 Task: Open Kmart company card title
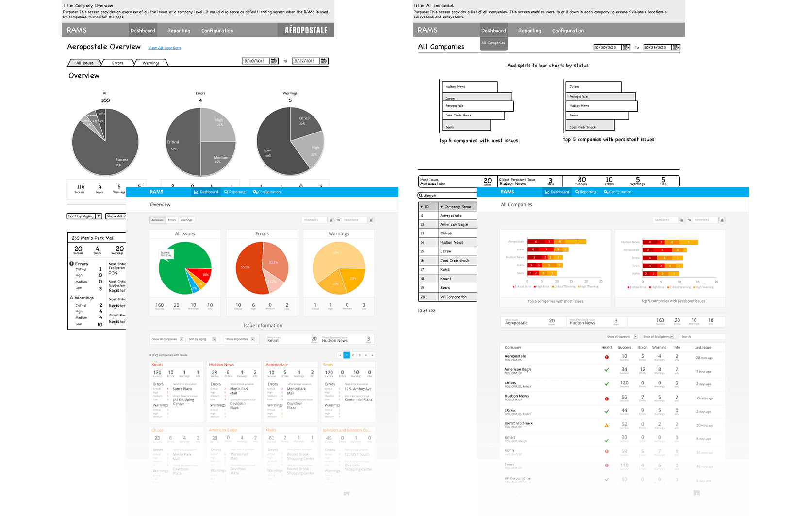pyautogui.click(x=157, y=365)
